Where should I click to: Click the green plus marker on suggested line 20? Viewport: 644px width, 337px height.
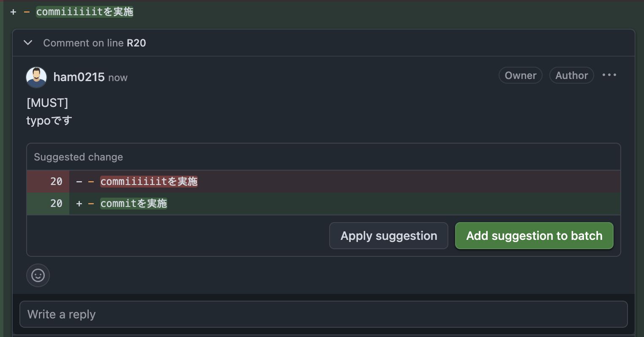pos(79,203)
